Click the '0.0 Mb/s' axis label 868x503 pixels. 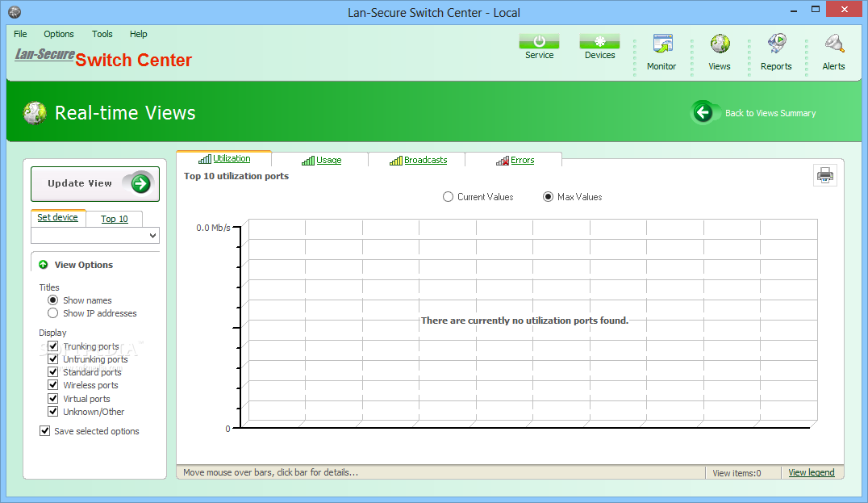(213, 228)
